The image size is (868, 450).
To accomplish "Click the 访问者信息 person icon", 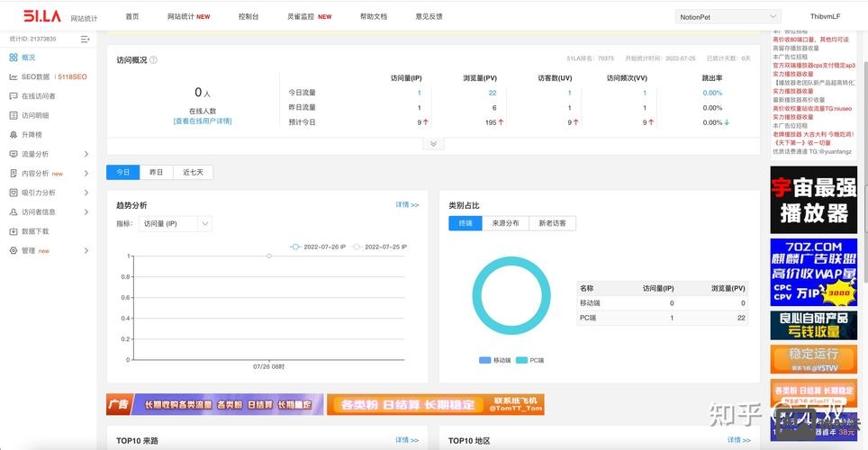I will 14,212.
